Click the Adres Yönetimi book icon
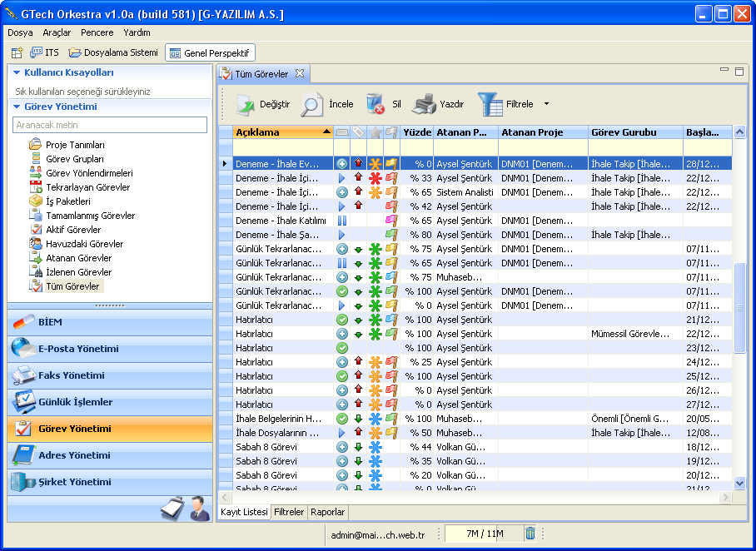756x551 pixels. (23, 455)
